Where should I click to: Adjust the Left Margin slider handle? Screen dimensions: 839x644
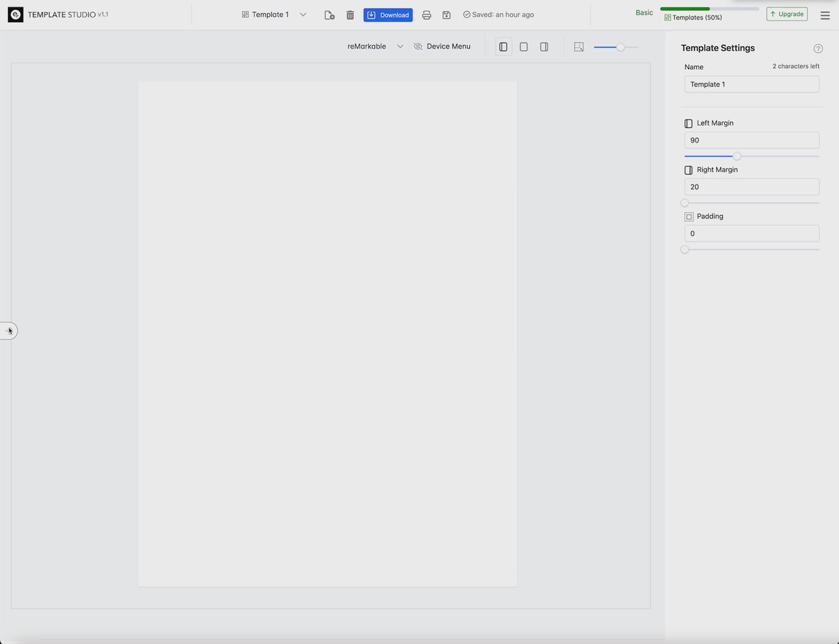pyautogui.click(x=737, y=156)
